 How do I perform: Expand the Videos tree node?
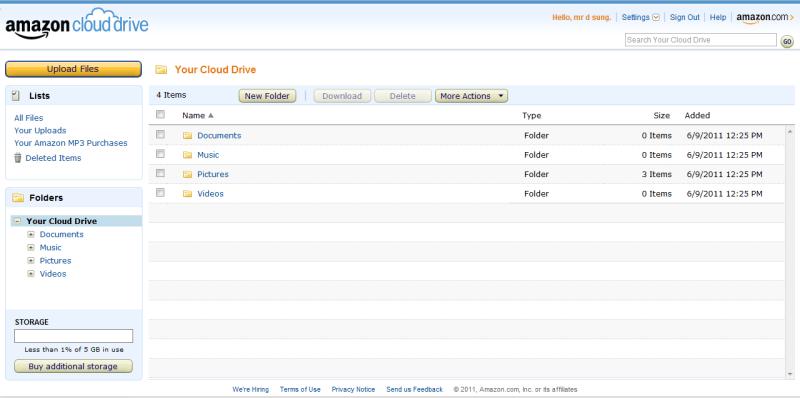click(x=31, y=274)
